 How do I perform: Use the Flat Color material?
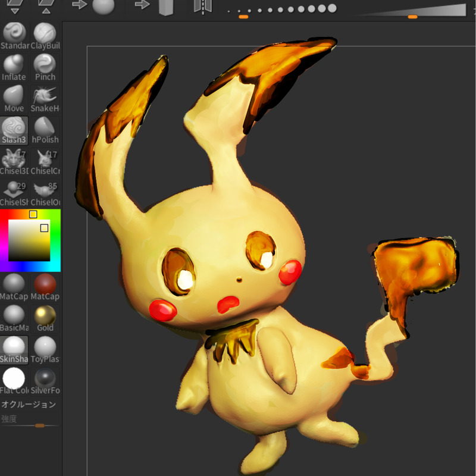click(x=14, y=381)
